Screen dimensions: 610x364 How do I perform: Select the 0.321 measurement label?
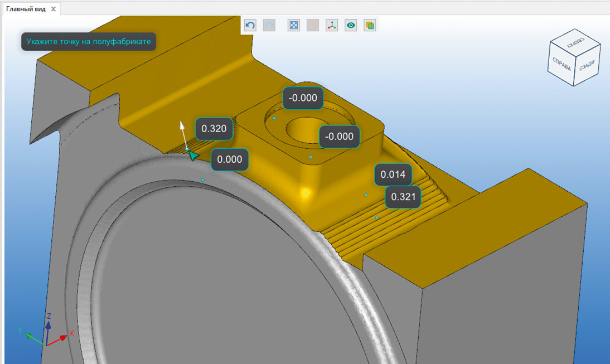[403, 197]
